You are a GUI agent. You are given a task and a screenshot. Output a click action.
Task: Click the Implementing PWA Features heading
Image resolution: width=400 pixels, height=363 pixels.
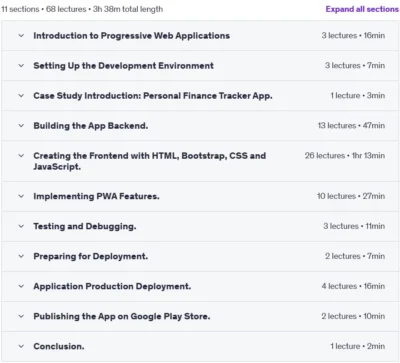point(96,196)
